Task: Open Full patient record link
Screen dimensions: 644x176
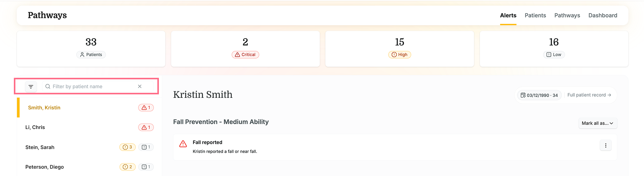Action: [x=589, y=95]
